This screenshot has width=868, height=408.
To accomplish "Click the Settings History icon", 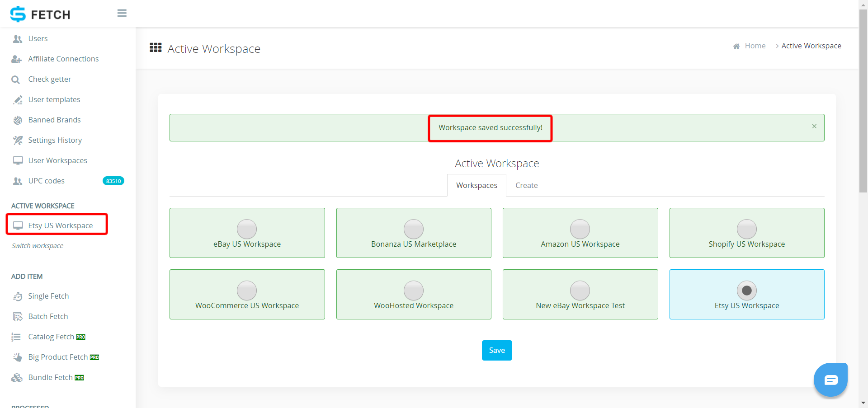I will tap(18, 141).
